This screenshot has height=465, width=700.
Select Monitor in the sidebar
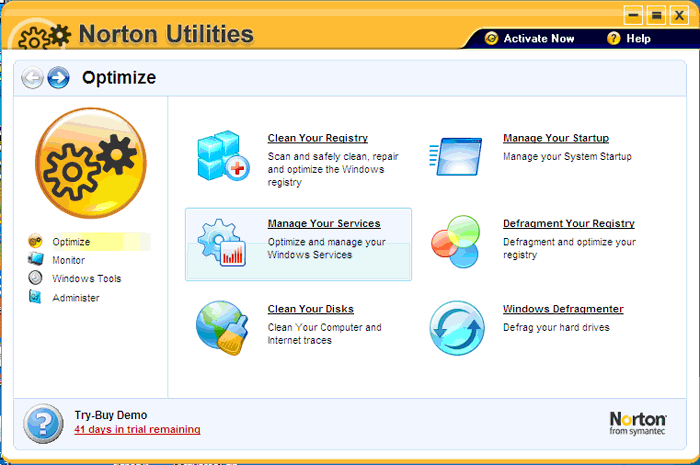pos(68,260)
